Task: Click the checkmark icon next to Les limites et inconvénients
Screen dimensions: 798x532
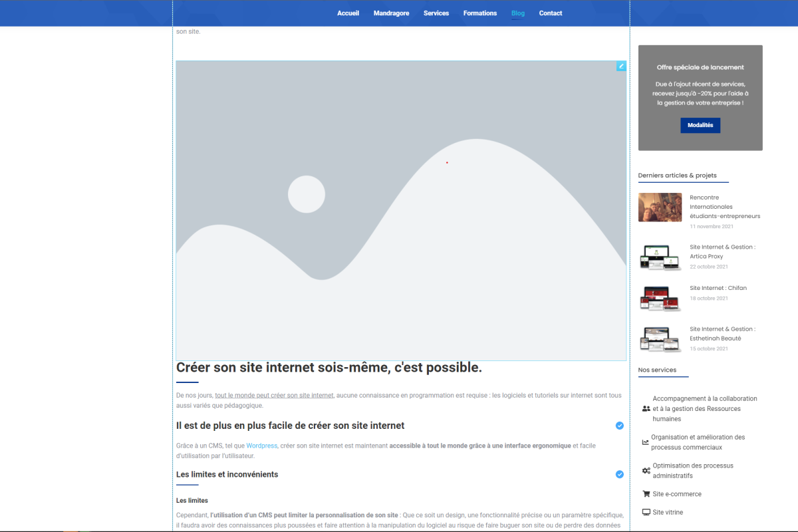Action: [619, 474]
